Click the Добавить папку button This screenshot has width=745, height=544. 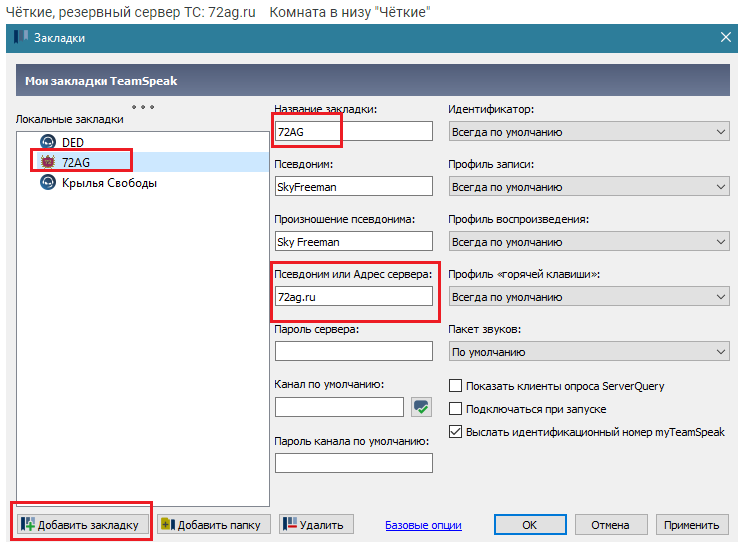[214, 525]
